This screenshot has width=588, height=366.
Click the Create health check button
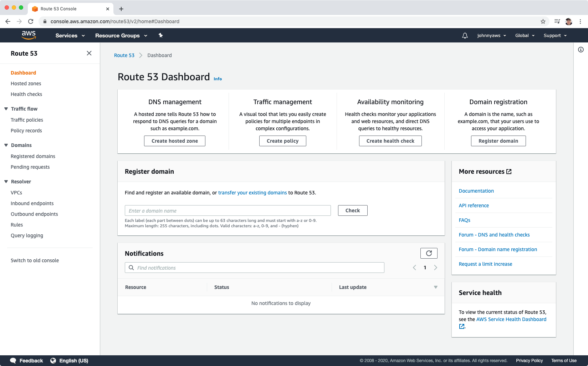390,141
